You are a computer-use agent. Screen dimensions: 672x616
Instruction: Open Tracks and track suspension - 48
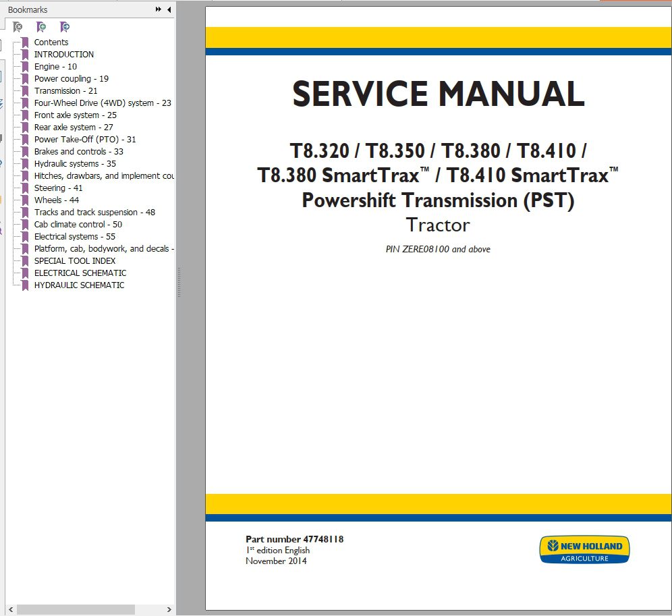click(x=94, y=212)
